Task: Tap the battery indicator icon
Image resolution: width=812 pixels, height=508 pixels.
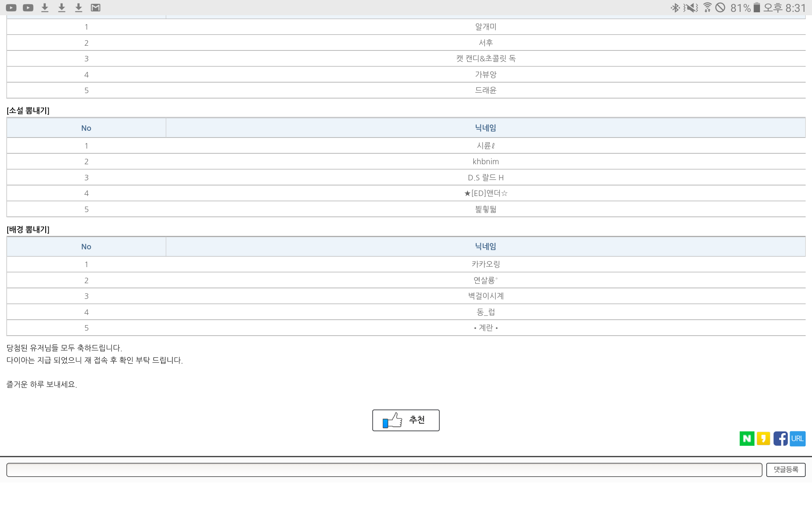Action: 757,8
